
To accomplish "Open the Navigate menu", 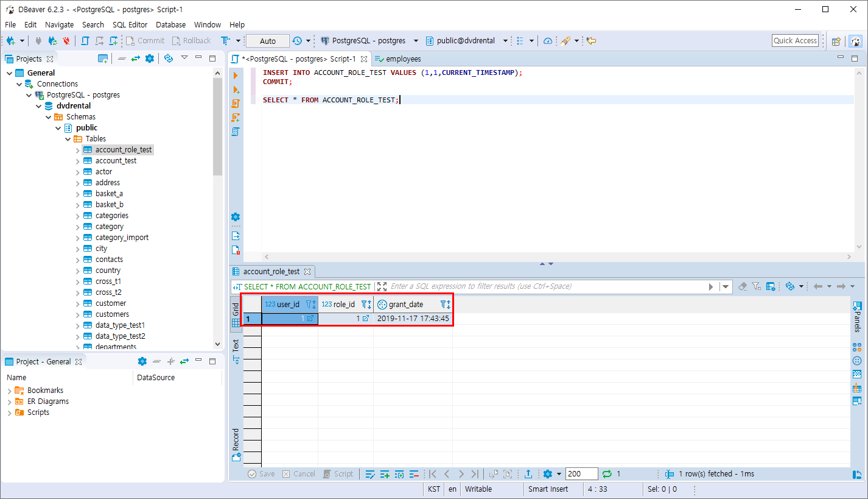I will (x=59, y=25).
